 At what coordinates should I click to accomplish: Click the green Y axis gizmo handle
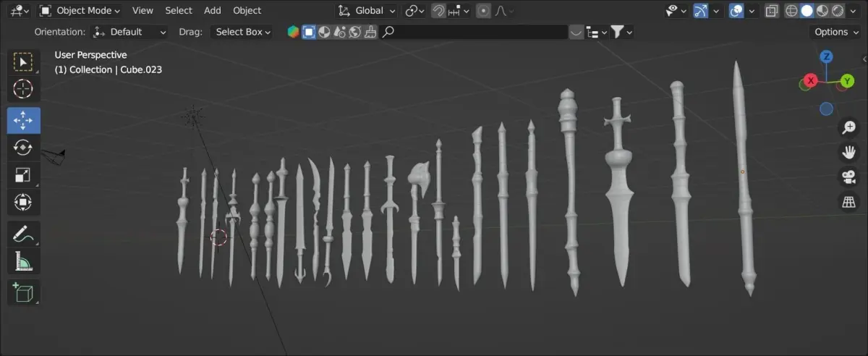(x=848, y=80)
